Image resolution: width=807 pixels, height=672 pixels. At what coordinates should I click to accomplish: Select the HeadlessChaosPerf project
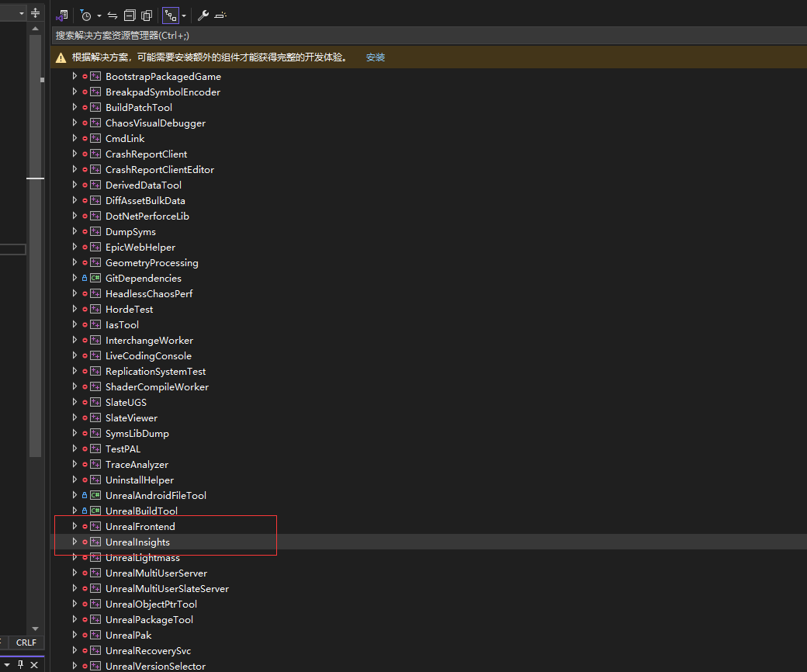click(149, 294)
